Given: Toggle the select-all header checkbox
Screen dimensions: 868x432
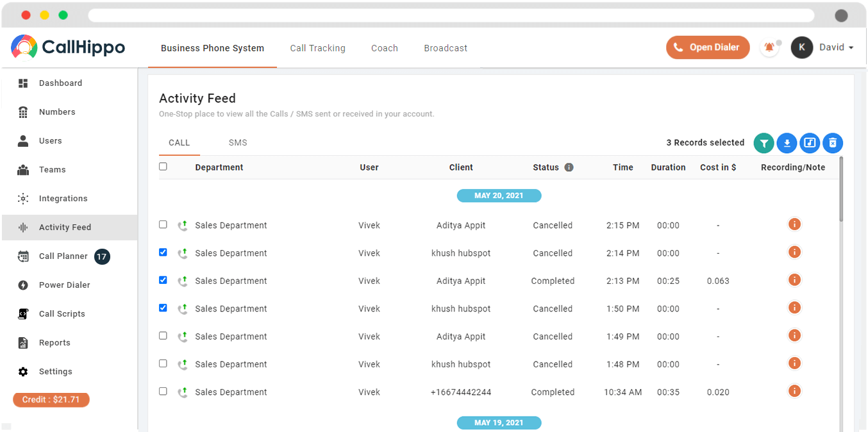Looking at the screenshot, I should point(163,167).
